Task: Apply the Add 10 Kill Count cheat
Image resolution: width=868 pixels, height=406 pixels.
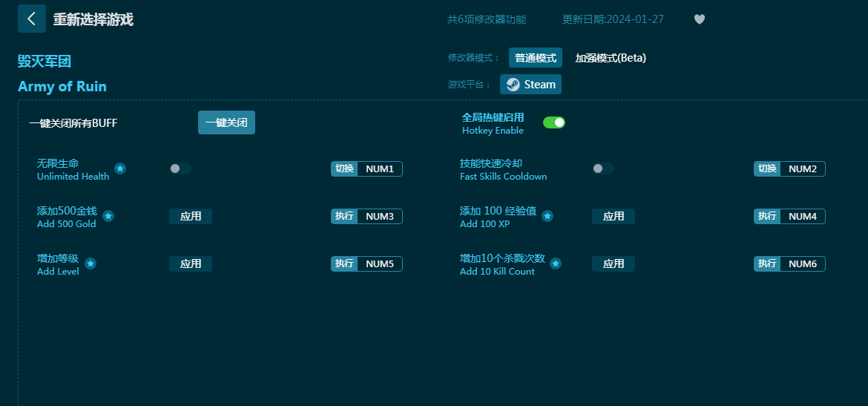Action: point(614,263)
